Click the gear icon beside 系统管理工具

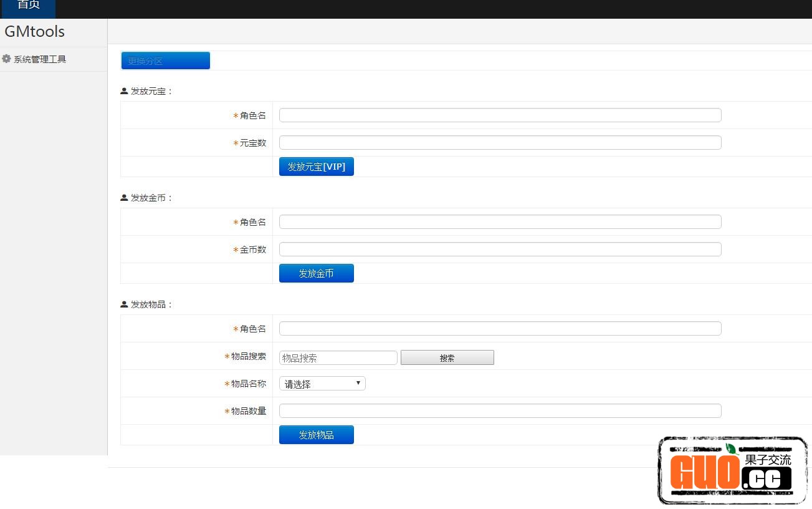[7, 59]
